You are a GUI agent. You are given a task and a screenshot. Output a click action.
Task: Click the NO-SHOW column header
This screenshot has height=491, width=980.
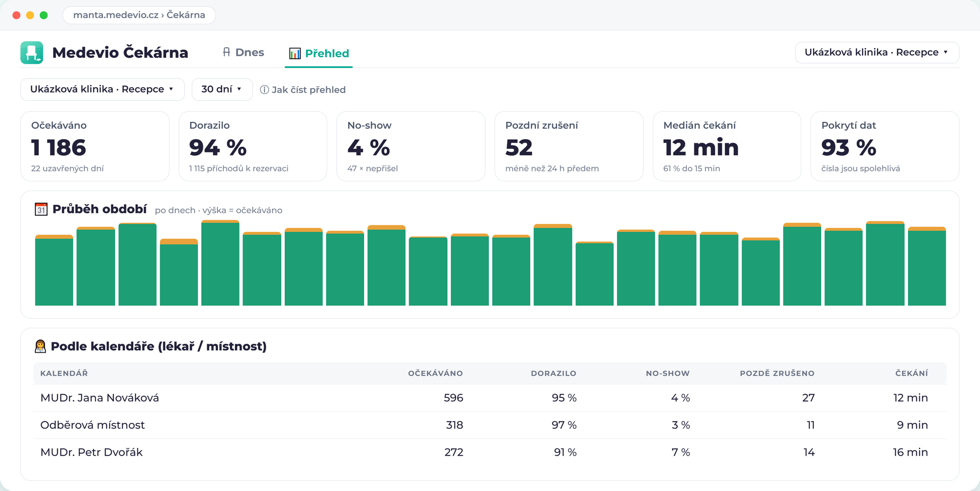pyautogui.click(x=668, y=373)
